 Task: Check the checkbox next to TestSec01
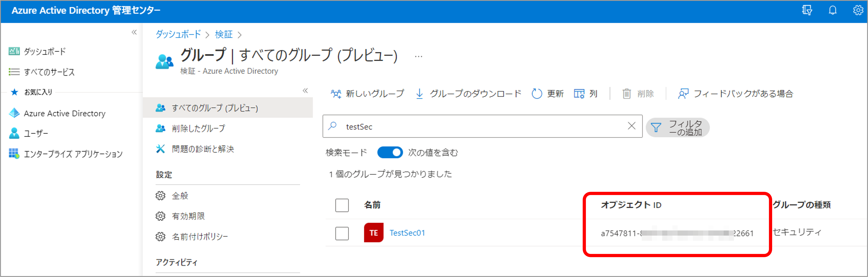pos(342,233)
